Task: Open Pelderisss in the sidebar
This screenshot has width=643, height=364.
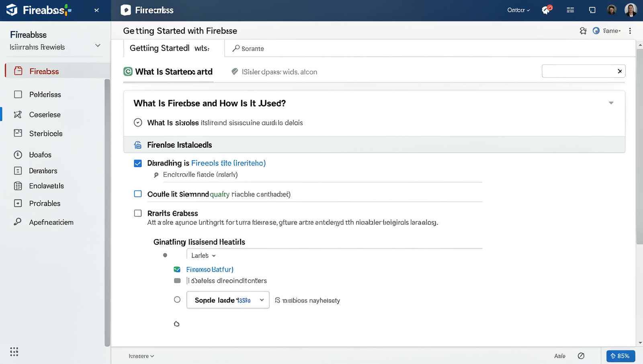Action: pos(45,94)
